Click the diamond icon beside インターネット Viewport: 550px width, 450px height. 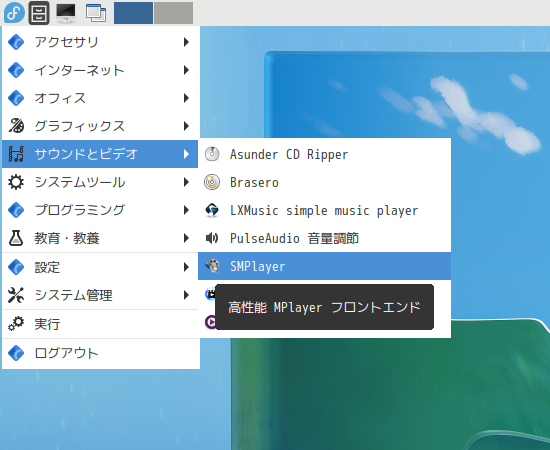click(x=16, y=70)
